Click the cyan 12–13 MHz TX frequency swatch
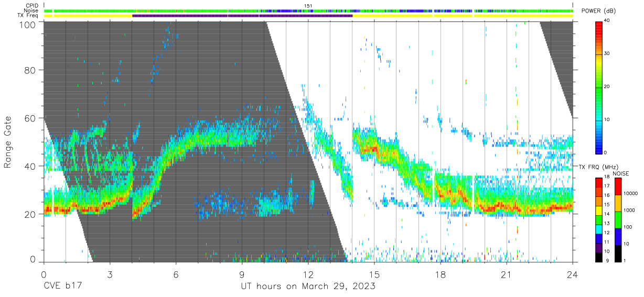The width and height of the screenshot is (644, 297). tap(599, 229)
